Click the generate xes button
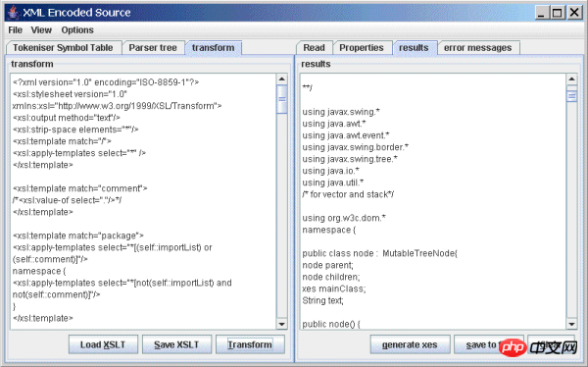588x367 pixels. click(x=410, y=344)
